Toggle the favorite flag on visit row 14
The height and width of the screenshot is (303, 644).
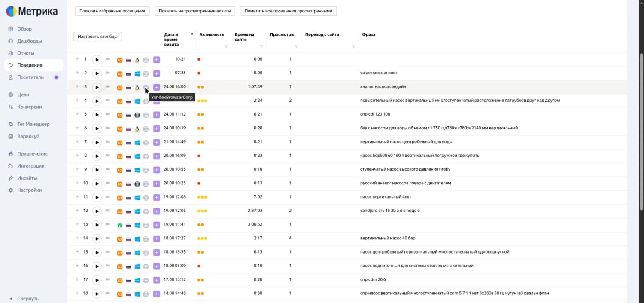coord(108,239)
